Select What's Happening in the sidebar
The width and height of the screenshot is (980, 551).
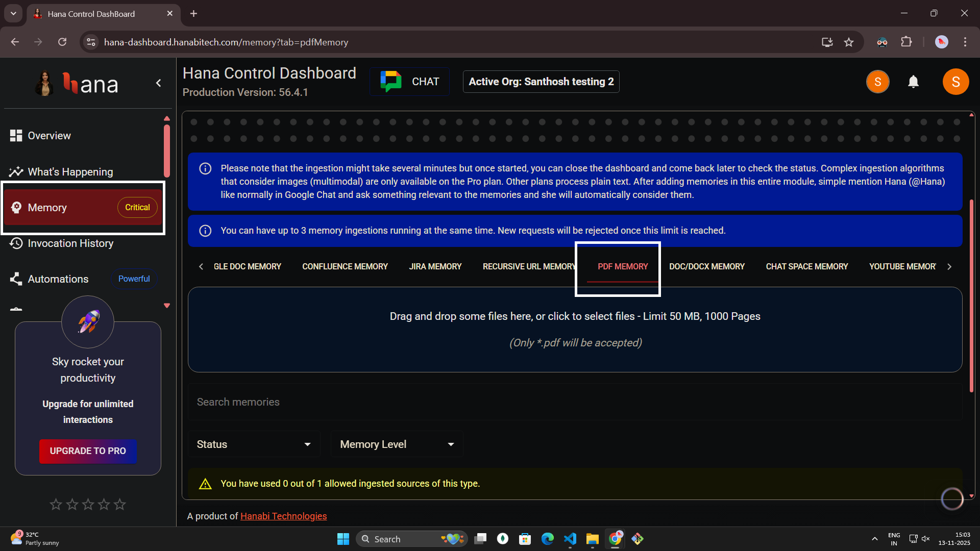coord(70,171)
